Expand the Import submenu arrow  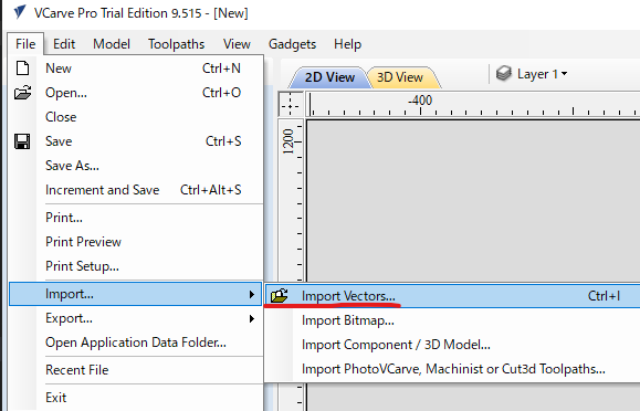[251, 294]
